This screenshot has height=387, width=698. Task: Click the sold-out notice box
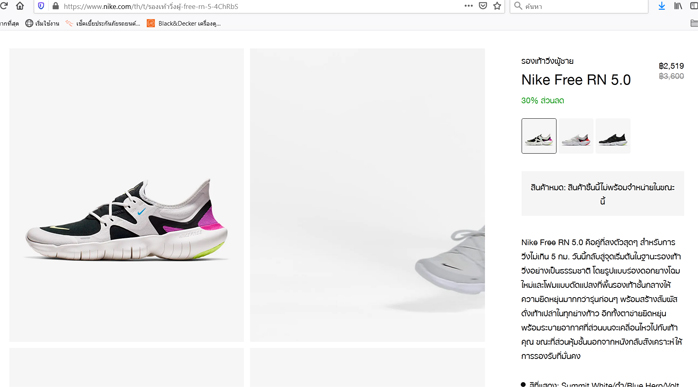pos(603,194)
